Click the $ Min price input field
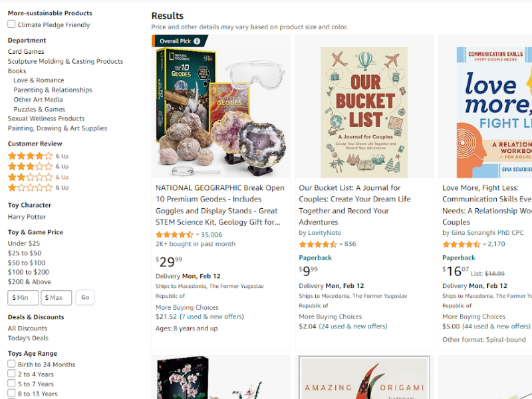This screenshot has width=532, height=399. 23,297
